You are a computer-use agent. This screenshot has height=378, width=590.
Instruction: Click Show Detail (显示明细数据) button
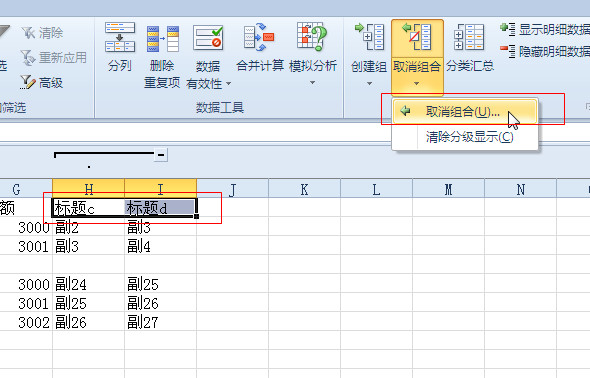[x=545, y=29]
